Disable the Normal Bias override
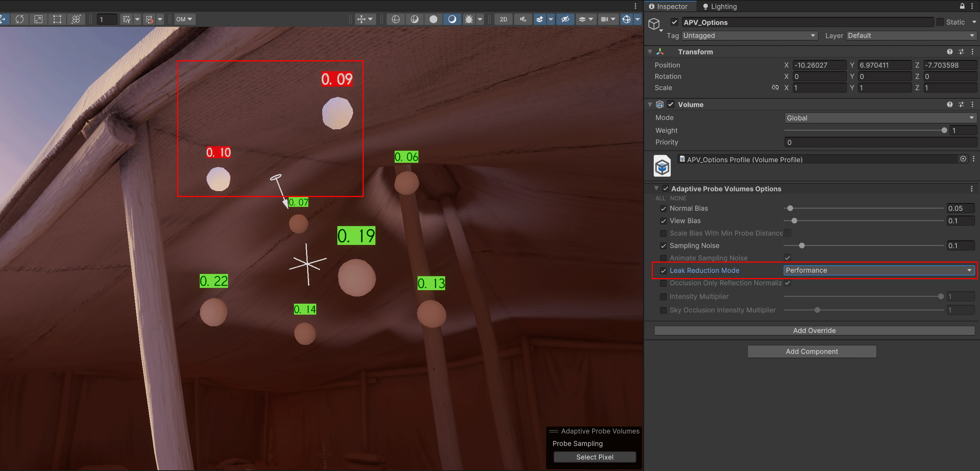The width and height of the screenshot is (980, 471). pos(663,208)
